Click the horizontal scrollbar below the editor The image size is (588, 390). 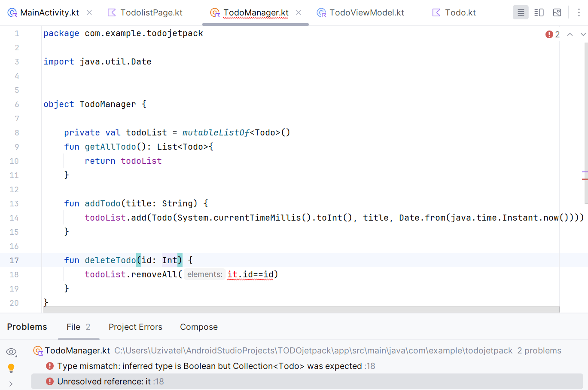pyautogui.click(x=301, y=309)
